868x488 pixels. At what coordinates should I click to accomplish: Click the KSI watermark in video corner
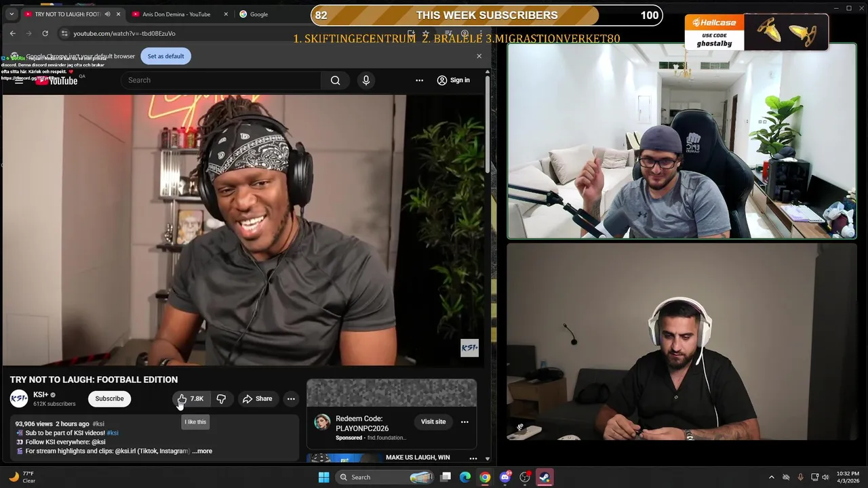pyautogui.click(x=469, y=348)
